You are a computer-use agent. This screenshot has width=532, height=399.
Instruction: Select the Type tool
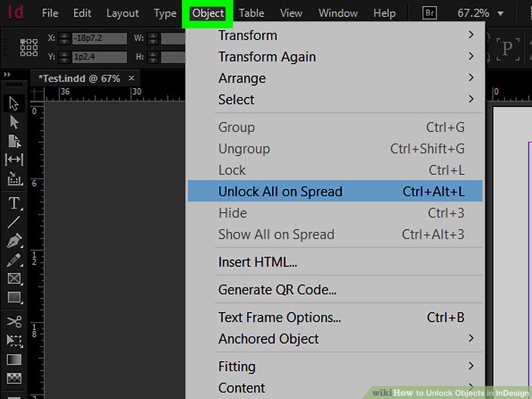[14, 203]
